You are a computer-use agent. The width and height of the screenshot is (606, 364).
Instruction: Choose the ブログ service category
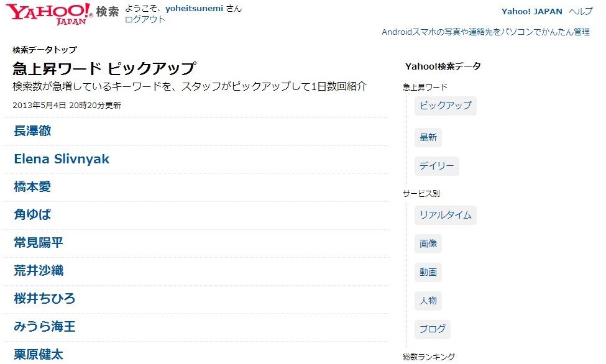click(x=432, y=329)
